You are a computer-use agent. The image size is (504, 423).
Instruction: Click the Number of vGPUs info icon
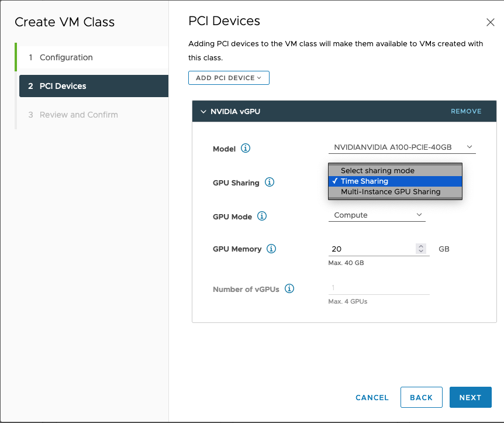[x=289, y=288]
